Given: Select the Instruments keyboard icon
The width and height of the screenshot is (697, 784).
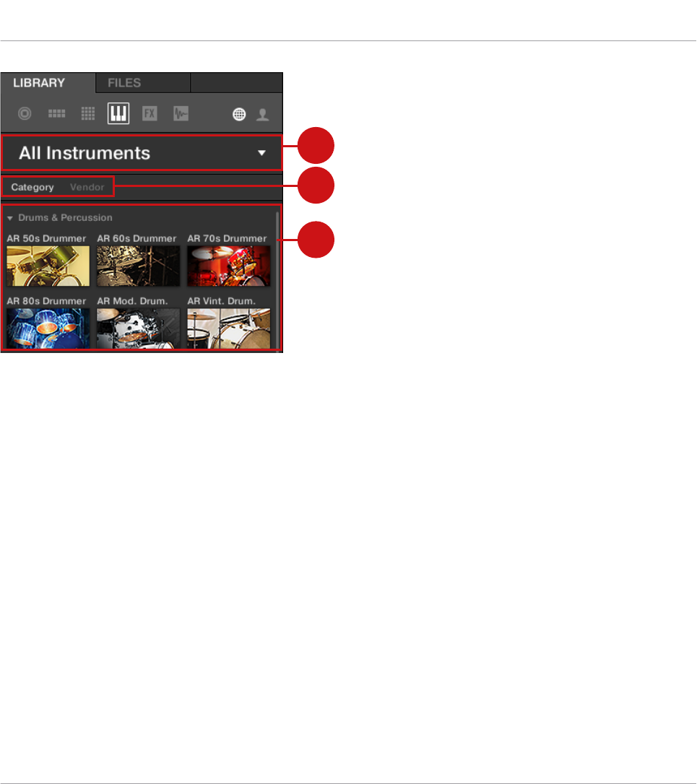Looking at the screenshot, I should click(118, 113).
